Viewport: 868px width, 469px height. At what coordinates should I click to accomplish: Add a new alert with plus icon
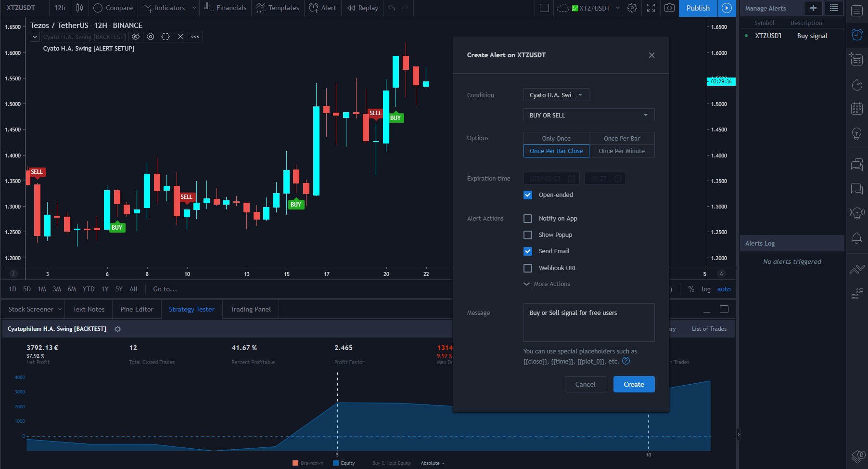point(813,8)
